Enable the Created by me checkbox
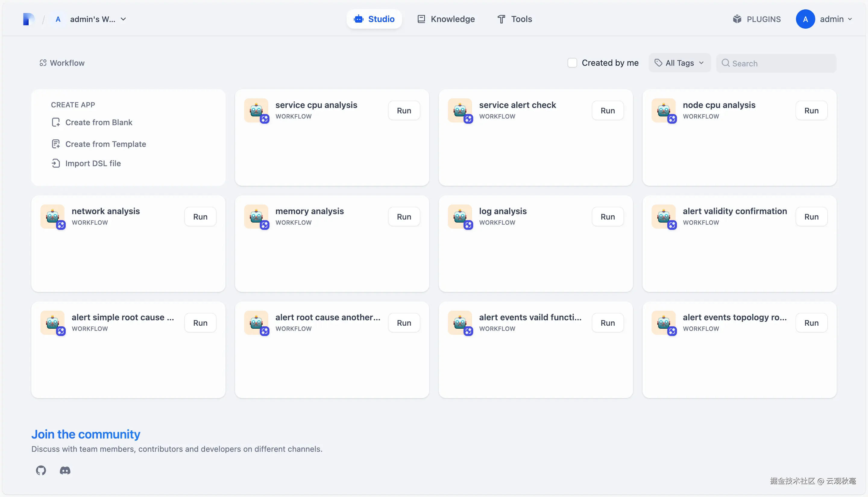Viewport: 868px width, 497px height. (572, 63)
